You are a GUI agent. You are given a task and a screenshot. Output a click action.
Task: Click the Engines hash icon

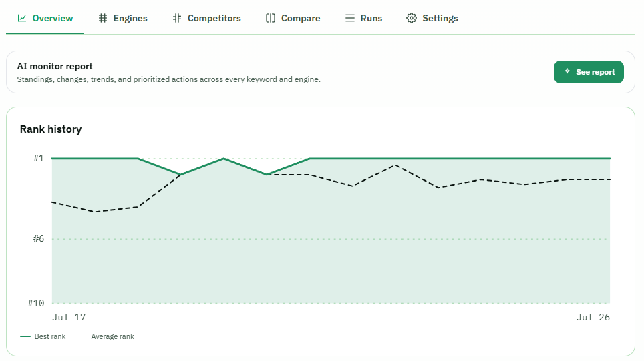[x=103, y=19]
